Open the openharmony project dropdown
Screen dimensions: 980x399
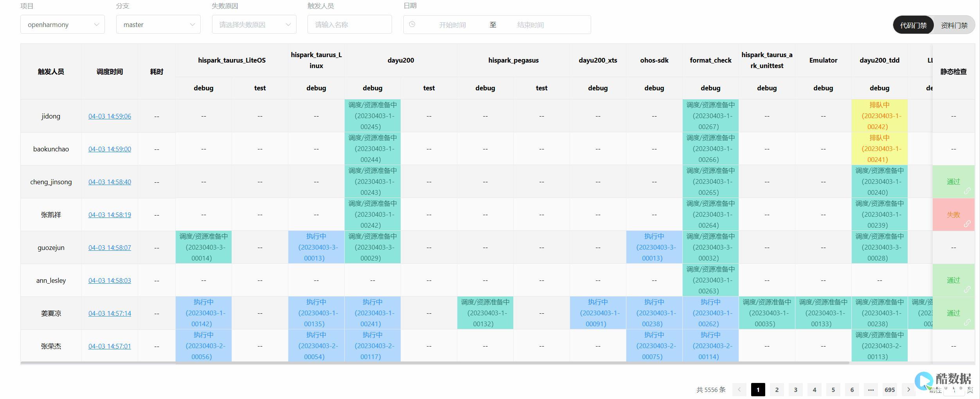coord(63,24)
